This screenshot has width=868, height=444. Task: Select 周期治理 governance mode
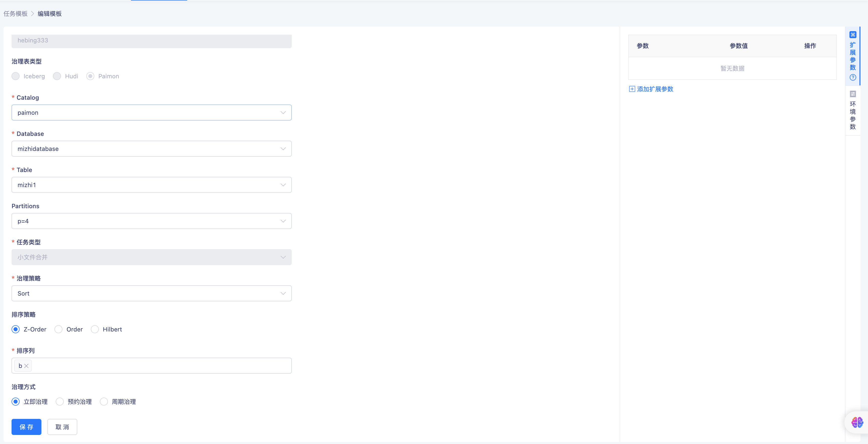click(104, 402)
